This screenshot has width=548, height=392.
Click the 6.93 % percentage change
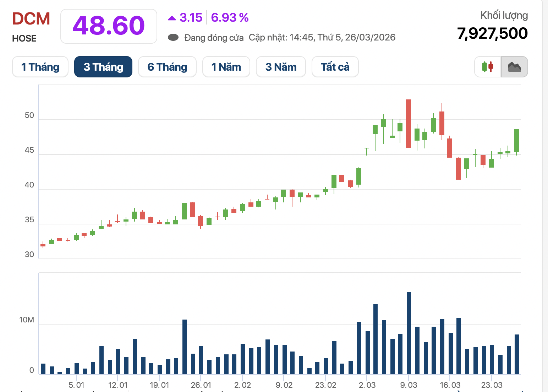click(x=230, y=17)
